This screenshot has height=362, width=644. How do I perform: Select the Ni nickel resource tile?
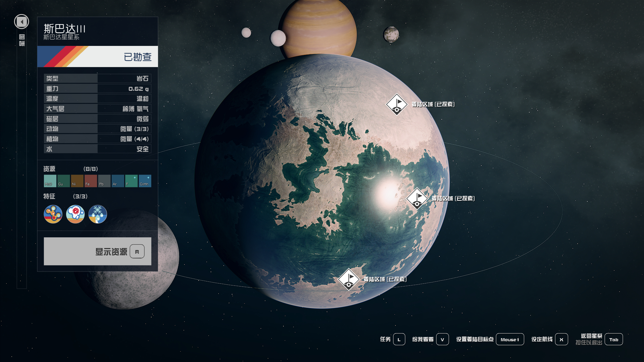coord(77,181)
